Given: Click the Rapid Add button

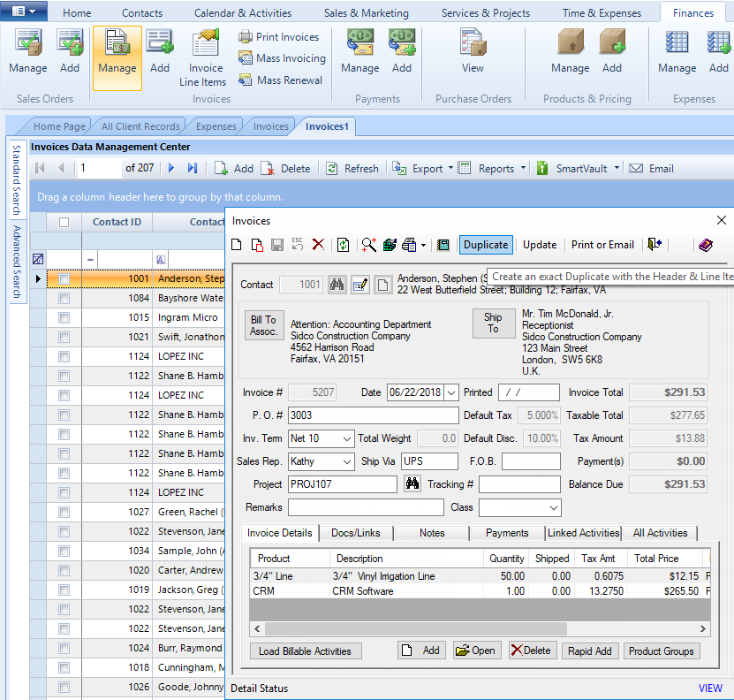Looking at the screenshot, I should click(x=590, y=651).
